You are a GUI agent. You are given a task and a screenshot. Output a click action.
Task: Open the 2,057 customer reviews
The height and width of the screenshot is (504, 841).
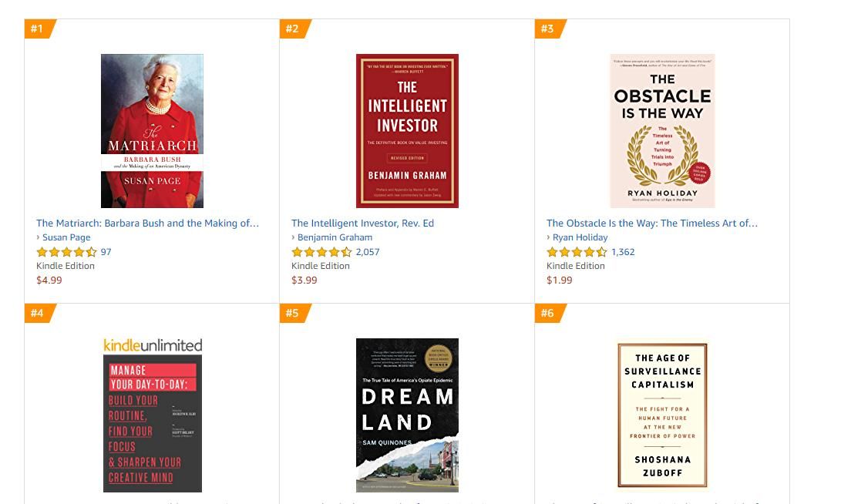pyautogui.click(x=368, y=252)
